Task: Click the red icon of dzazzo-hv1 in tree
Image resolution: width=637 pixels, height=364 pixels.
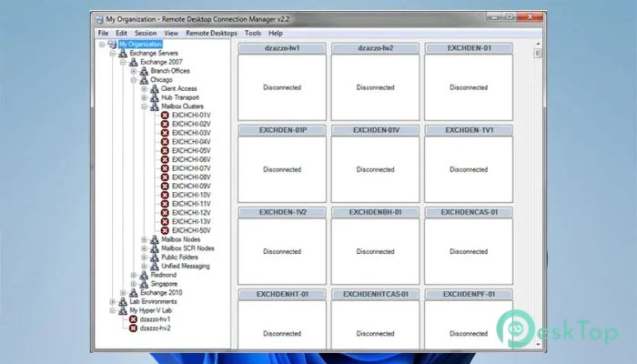Action: coord(133,319)
